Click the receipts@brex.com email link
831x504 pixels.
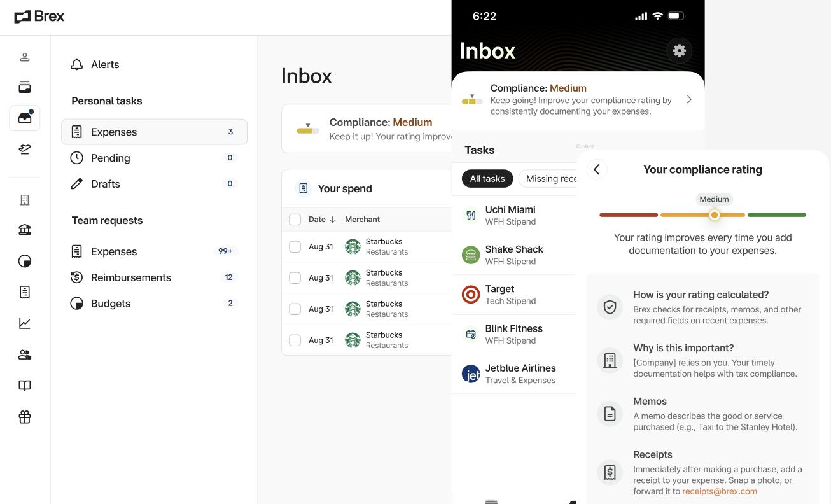719,491
